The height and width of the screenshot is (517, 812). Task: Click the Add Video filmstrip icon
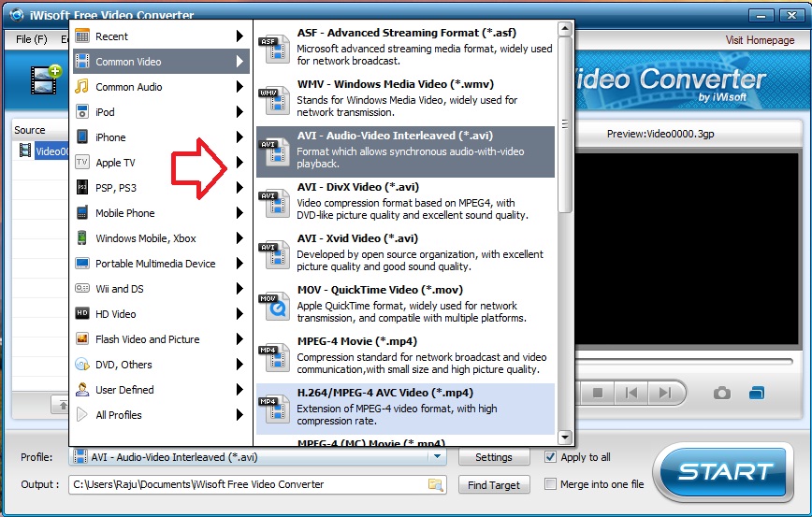pos(46,79)
